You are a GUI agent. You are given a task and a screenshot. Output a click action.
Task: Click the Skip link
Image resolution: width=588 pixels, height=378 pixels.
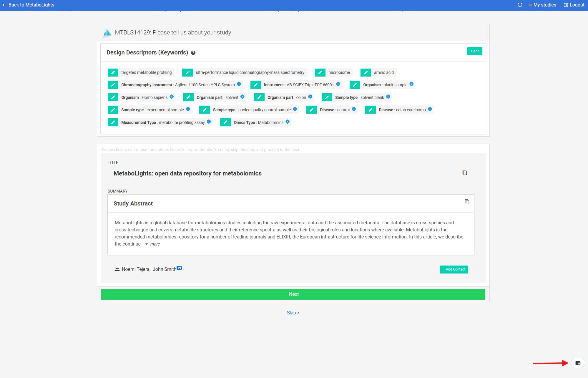point(293,313)
